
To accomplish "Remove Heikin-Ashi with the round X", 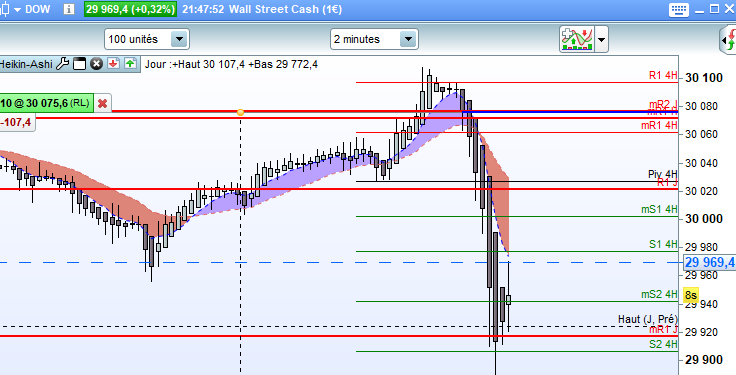I will tap(96, 64).
